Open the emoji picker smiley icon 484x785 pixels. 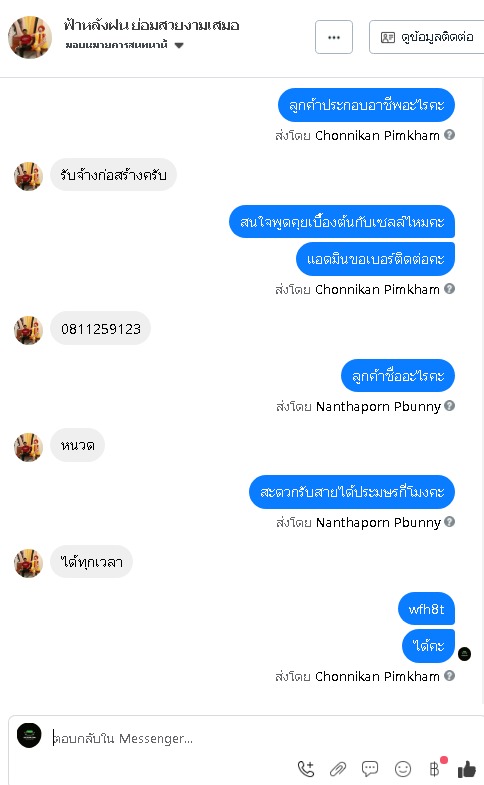(403, 768)
